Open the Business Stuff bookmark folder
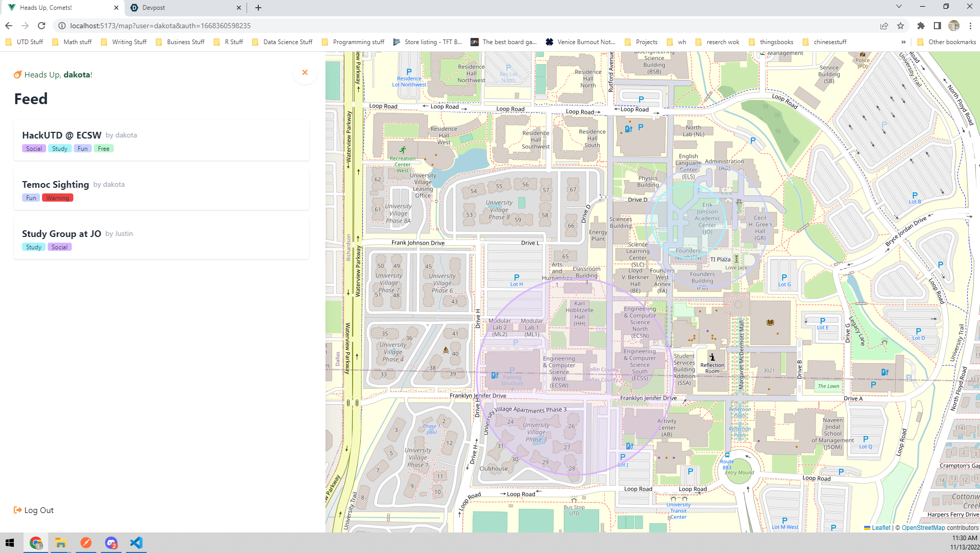 (x=180, y=42)
